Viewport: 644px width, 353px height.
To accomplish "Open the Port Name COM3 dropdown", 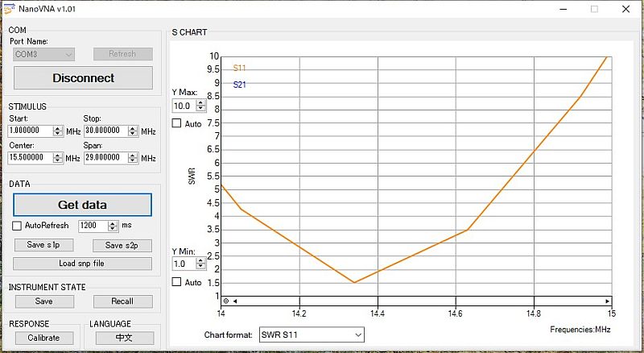I will pos(44,54).
